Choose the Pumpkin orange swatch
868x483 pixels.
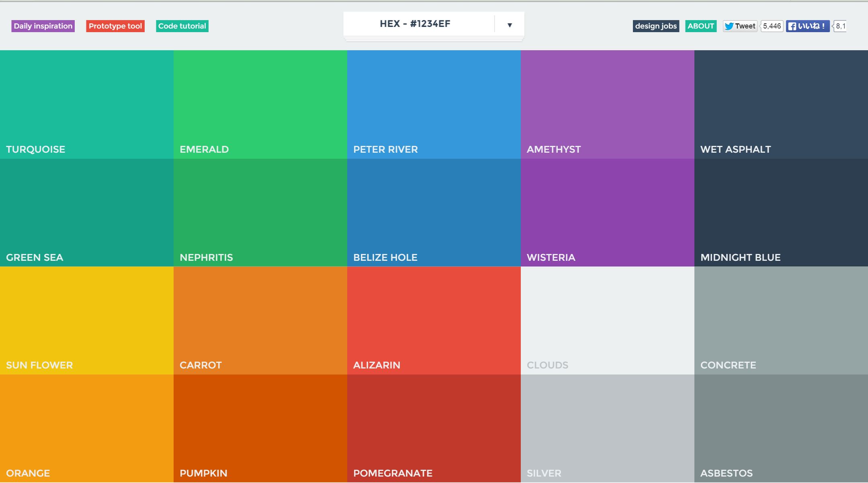(260, 428)
